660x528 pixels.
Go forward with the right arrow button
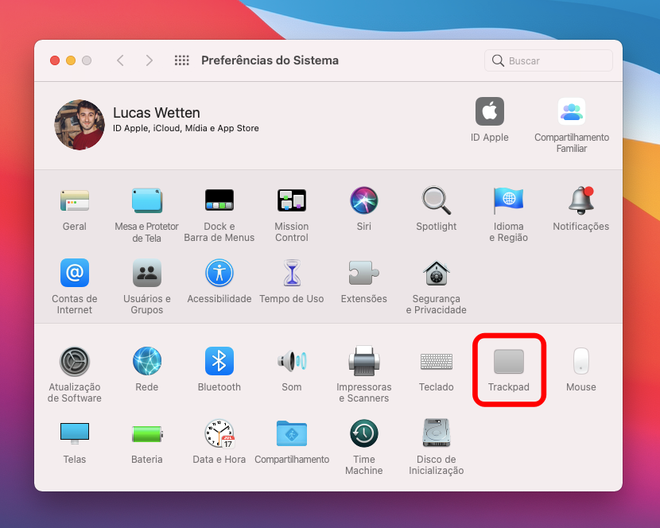click(x=149, y=61)
